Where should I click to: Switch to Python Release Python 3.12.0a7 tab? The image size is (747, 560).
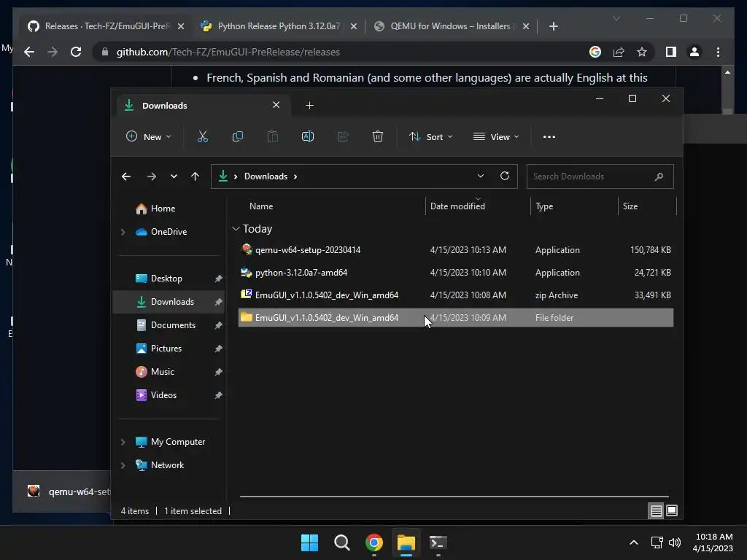(x=279, y=26)
